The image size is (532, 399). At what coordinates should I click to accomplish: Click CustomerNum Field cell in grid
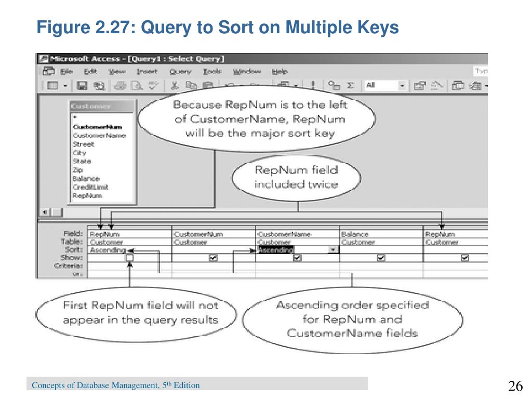point(214,234)
